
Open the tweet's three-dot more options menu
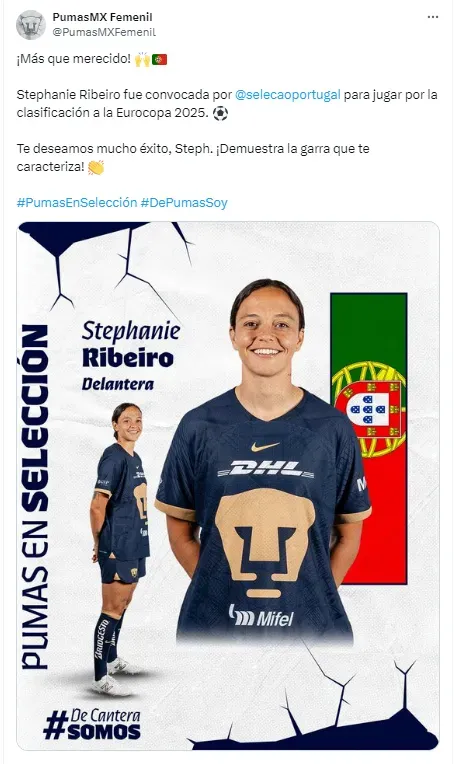(x=433, y=17)
